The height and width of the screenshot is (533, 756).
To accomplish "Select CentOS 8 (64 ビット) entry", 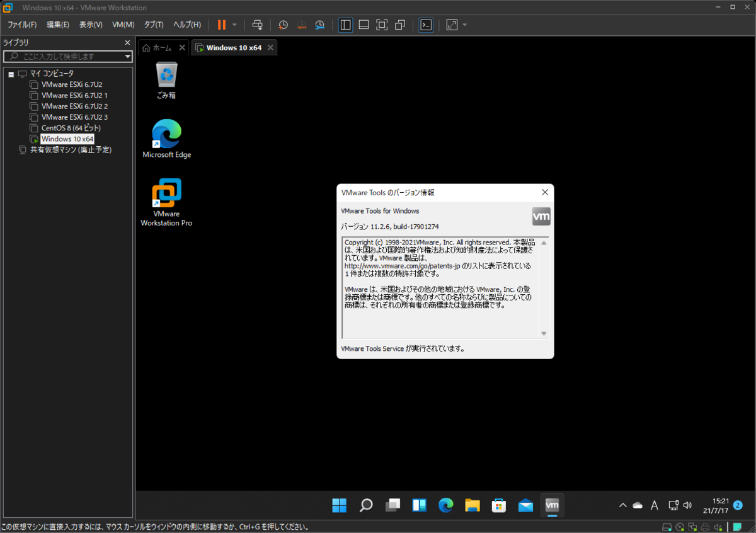I will pyautogui.click(x=71, y=128).
